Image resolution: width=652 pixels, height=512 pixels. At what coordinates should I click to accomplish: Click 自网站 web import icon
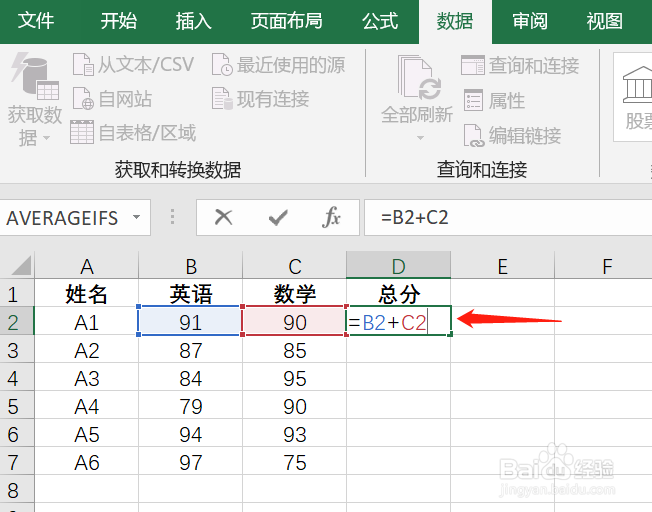pos(83,99)
